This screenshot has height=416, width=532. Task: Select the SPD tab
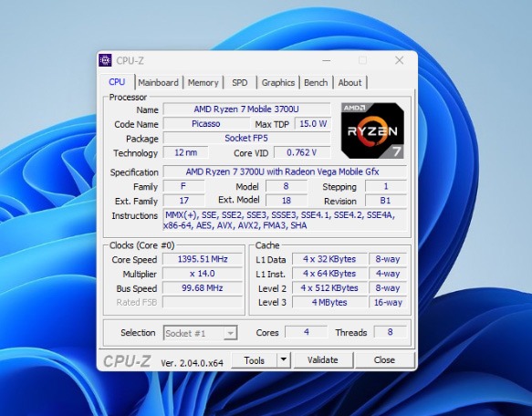tap(239, 82)
